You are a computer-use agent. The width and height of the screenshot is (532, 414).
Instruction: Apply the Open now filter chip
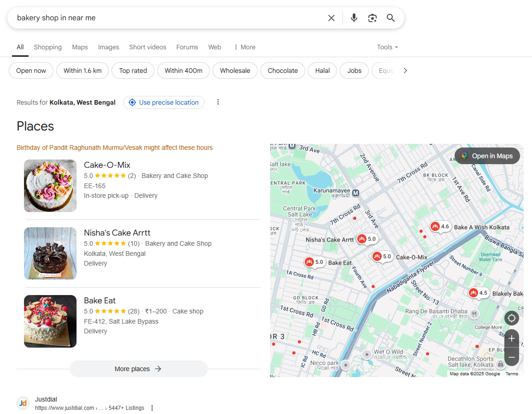point(31,71)
